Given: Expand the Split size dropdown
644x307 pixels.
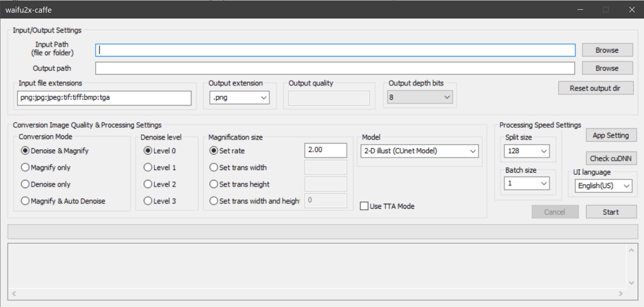Looking at the screenshot, I should point(527,151).
